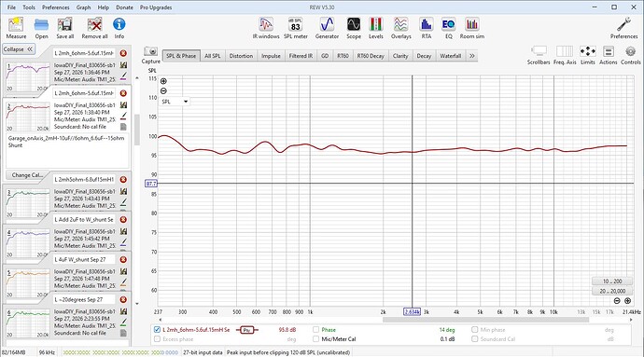Zoom out vertical SPL axis
Image resolution: width=644 pixels, height=357 pixels.
[x=163, y=91]
